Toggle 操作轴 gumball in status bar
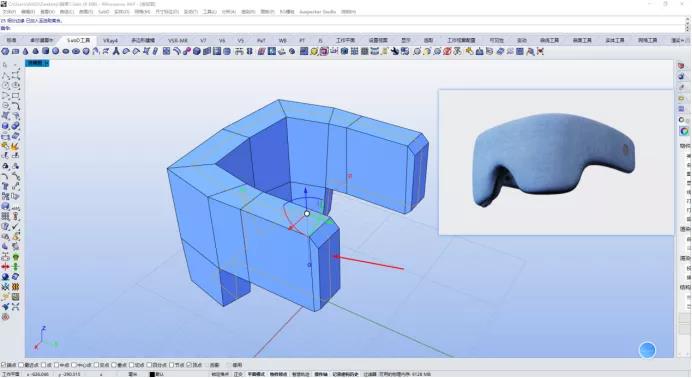This screenshot has width=692, height=378. pos(321,374)
